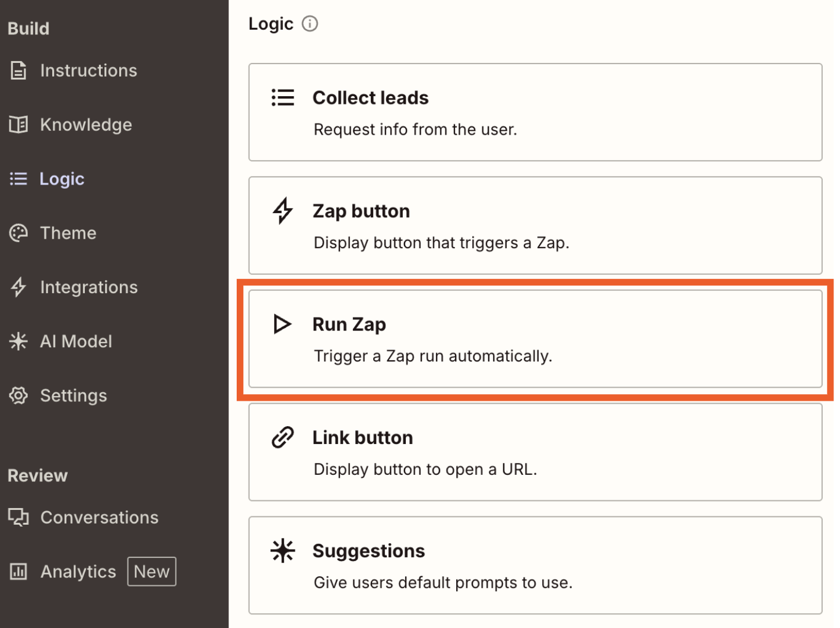Open the Logic info tooltip
Screen dimensions: 840x628
pos(309,24)
